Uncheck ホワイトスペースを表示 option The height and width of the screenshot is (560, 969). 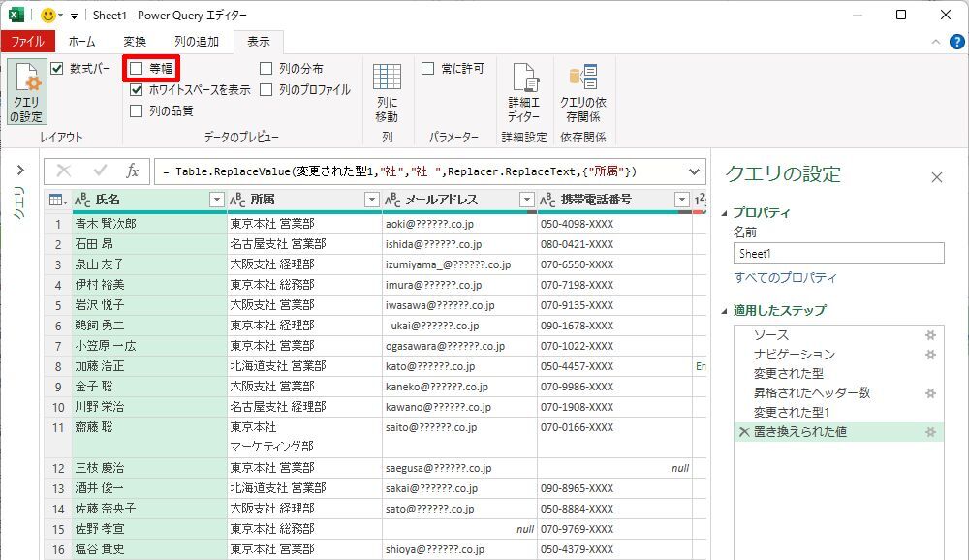click(137, 89)
